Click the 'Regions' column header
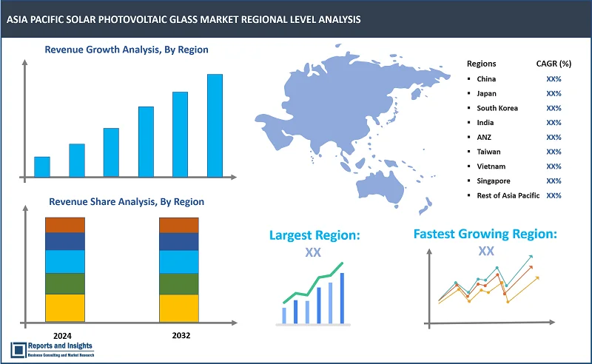This screenshot has height=364, width=592. [482, 64]
